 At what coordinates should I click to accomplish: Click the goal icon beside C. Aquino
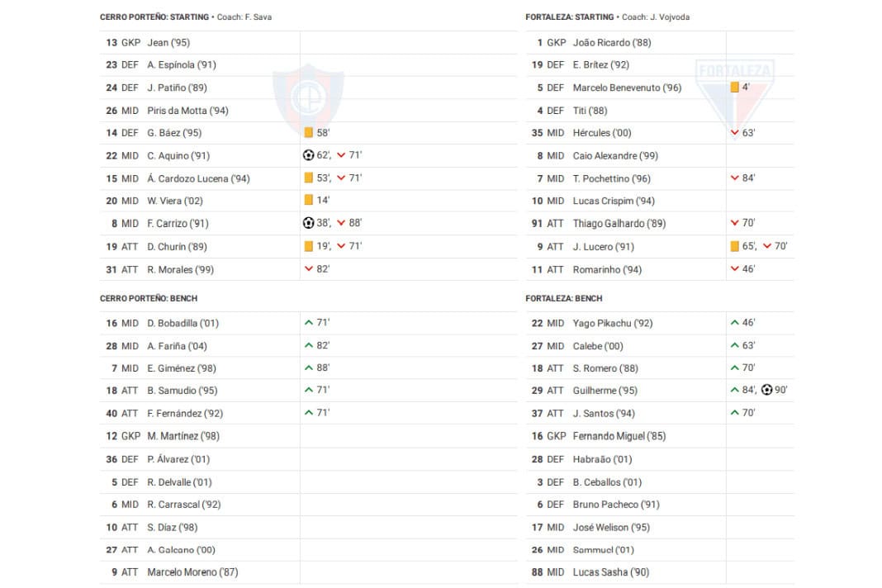(309, 155)
